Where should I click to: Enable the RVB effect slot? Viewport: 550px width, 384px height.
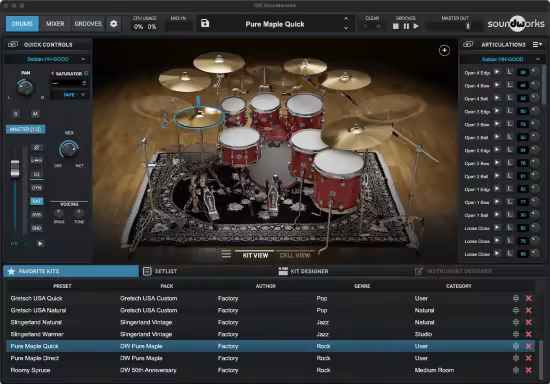coord(36,215)
